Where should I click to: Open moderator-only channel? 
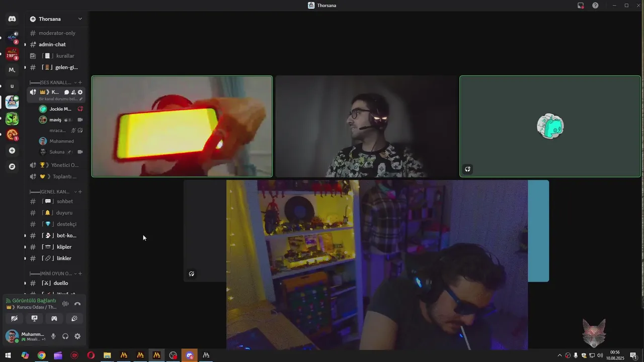coord(56,33)
